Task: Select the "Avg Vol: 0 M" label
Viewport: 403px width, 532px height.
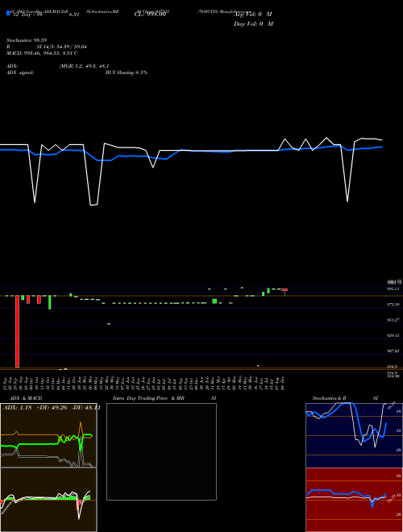Action: click(253, 15)
